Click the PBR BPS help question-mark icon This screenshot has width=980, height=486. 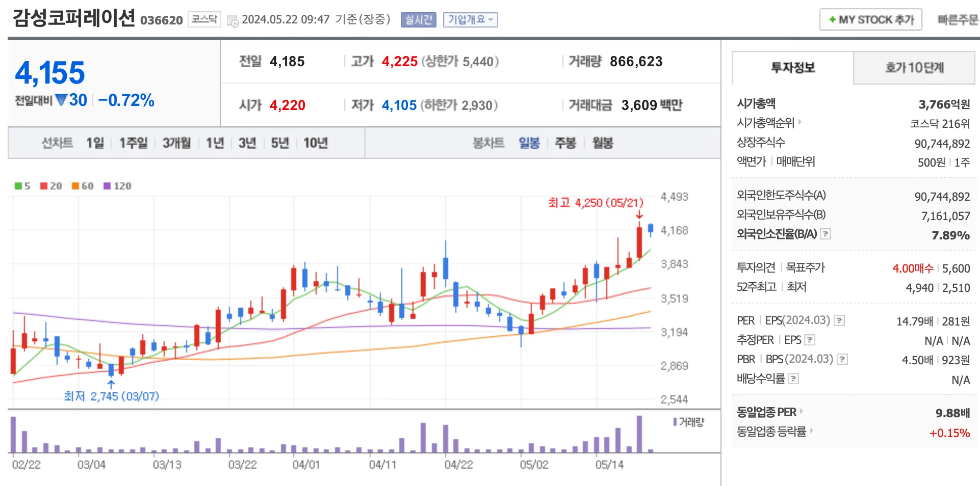(x=842, y=359)
